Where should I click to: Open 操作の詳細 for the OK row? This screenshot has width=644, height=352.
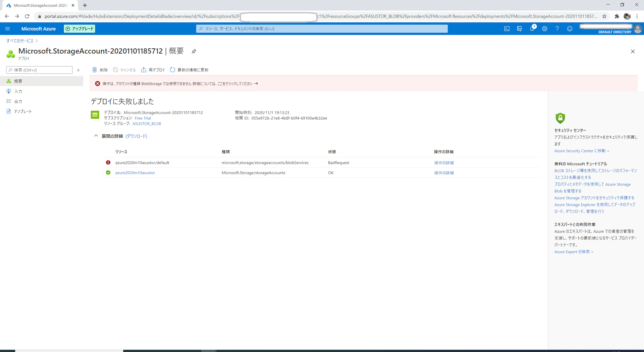(x=444, y=173)
